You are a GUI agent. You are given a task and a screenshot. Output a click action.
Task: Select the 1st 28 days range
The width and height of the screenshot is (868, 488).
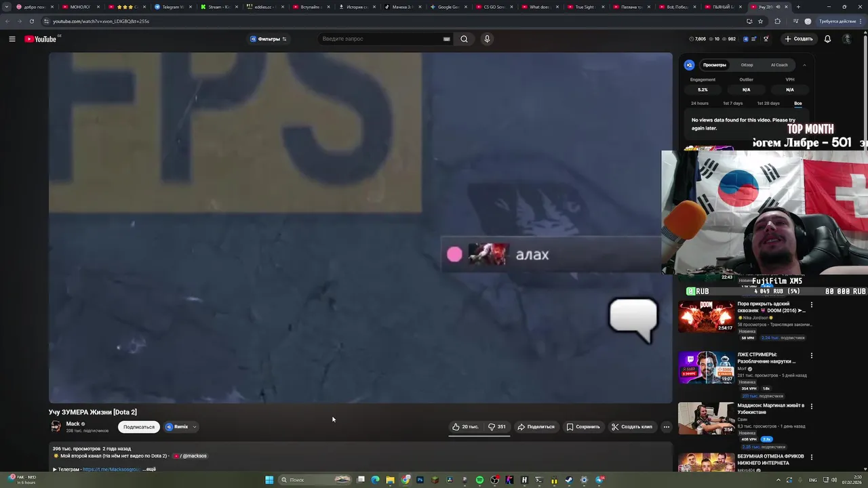(768, 103)
